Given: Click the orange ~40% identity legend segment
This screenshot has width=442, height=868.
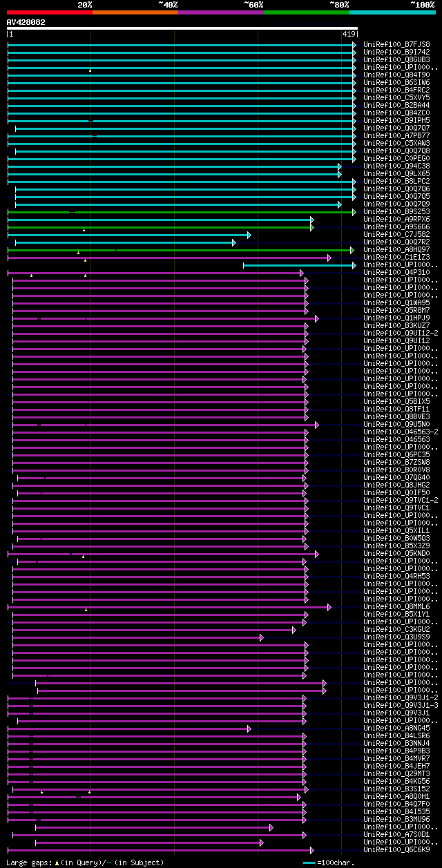Looking at the screenshot, I should point(135,12).
